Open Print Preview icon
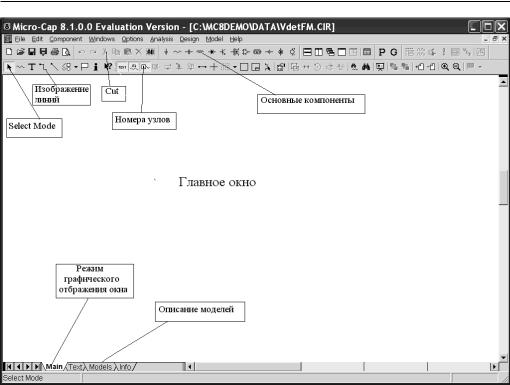This screenshot has width=510, height=385. (x=66, y=52)
